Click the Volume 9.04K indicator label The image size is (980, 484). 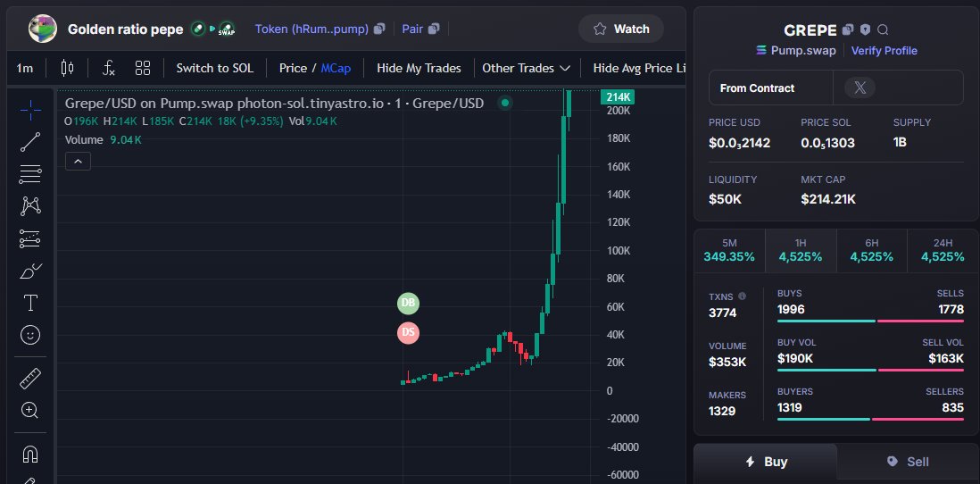[x=104, y=140]
